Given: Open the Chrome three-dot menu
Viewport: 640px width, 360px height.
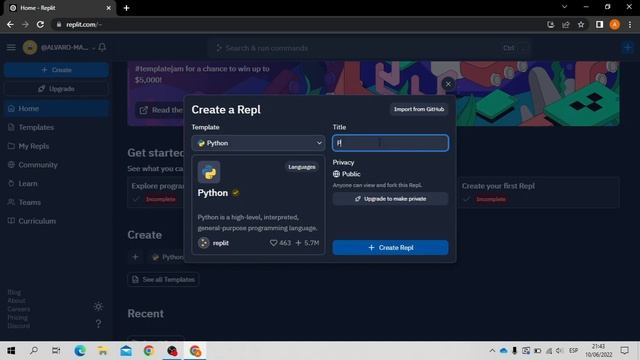Looking at the screenshot, I should click(630, 24).
